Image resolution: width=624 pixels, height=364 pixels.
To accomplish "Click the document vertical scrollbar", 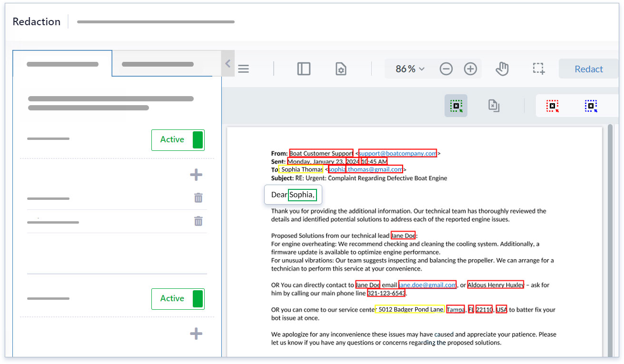I will 611,240.
